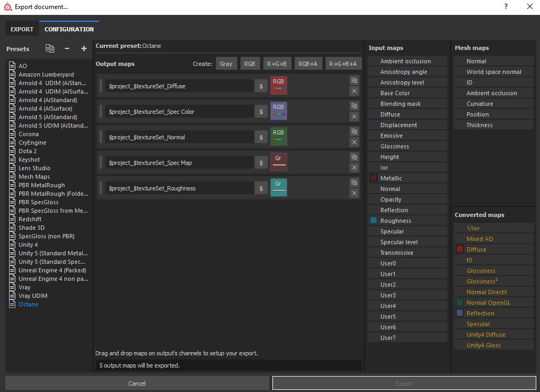This screenshot has width=540, height=392.
Task: Select the PBR MetalRough preset
Action: [41, 185]
